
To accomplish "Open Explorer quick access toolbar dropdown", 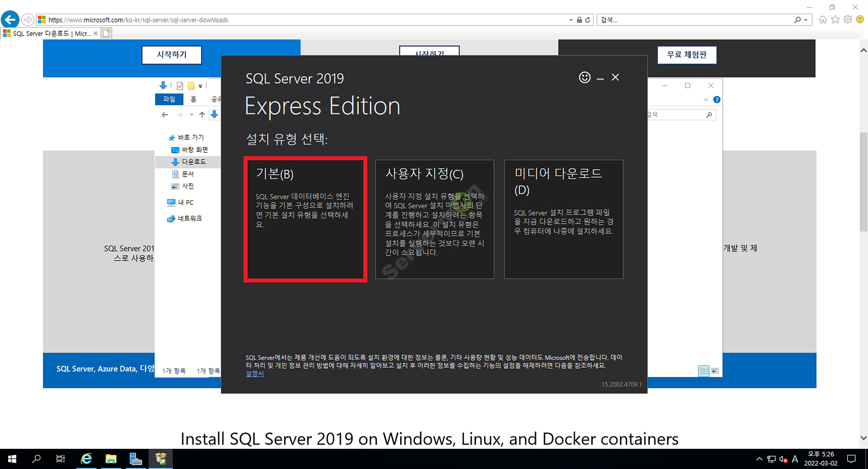I will [x=200, y=86].
